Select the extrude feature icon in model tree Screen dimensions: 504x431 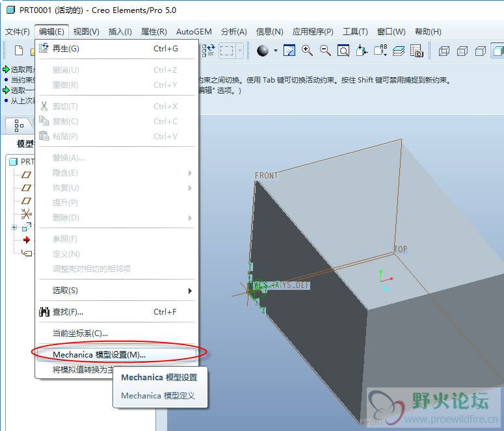(x=27, y=228)
